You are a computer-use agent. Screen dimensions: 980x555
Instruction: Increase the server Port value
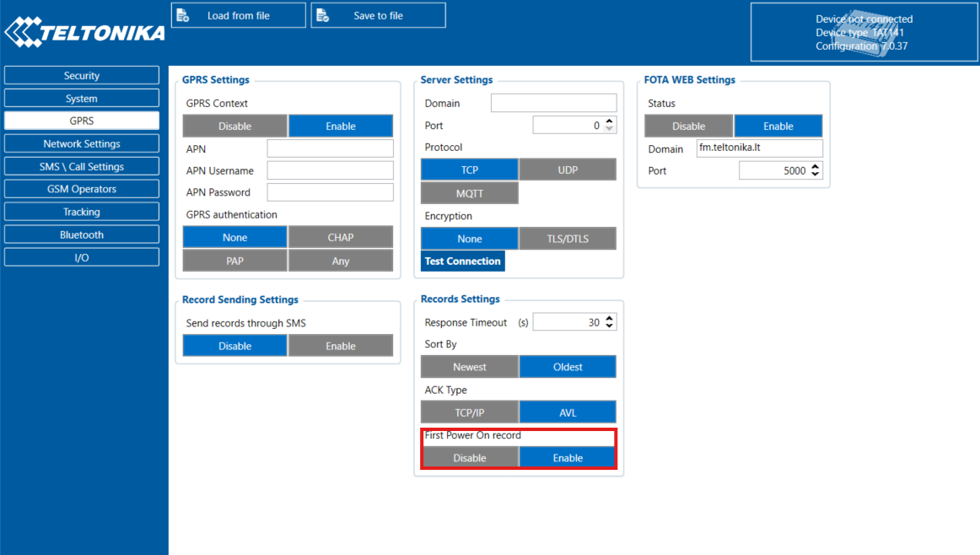click(611, 121)
